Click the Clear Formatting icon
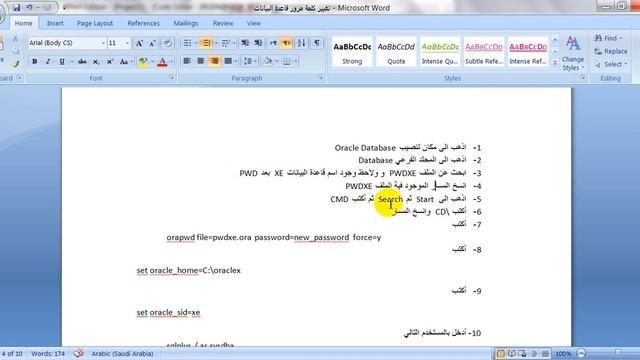Image resolution: width=640 pixels, height=360 pixels. (x=167, y=43)
